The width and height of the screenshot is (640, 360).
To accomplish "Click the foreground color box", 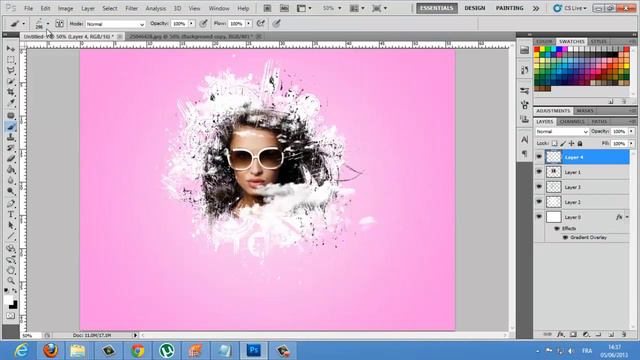I will point(8,300).
